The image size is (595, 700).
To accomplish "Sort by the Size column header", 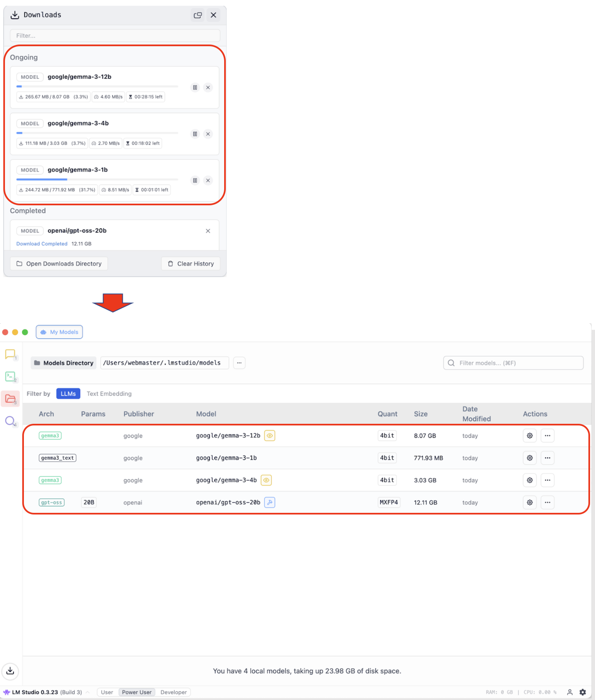I will pyautogui.click(x=421, y=414).
